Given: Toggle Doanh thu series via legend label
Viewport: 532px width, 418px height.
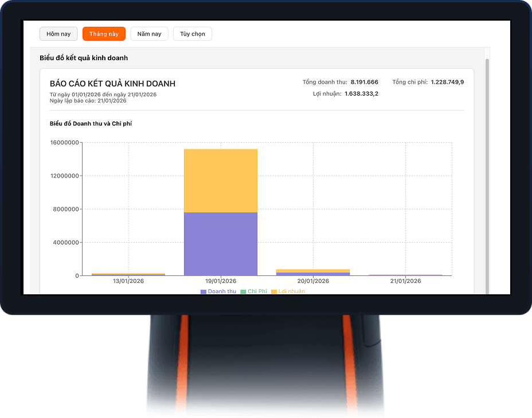Looking at the screenshot, I should click(x=222, y=291).
